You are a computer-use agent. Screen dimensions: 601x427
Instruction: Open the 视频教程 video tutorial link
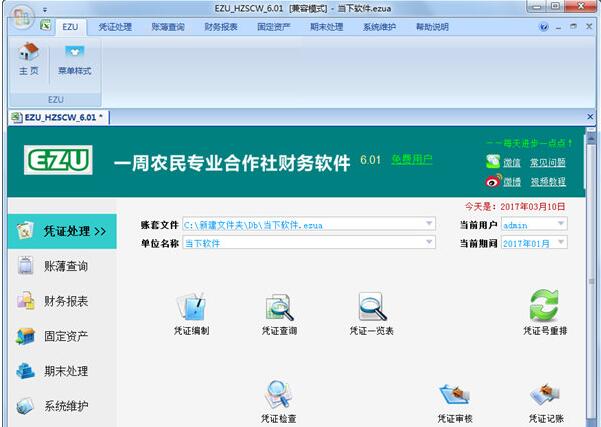(x=548, y=181)
